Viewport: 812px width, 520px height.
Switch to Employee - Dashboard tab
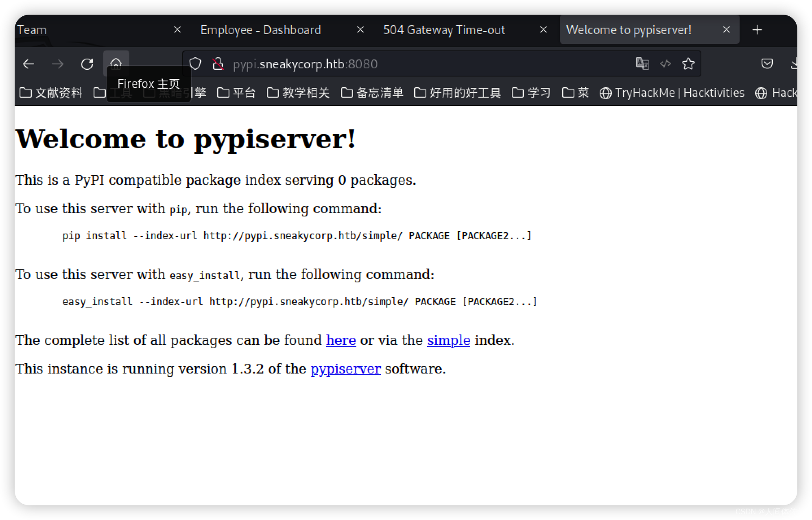[x=260, y=30]
